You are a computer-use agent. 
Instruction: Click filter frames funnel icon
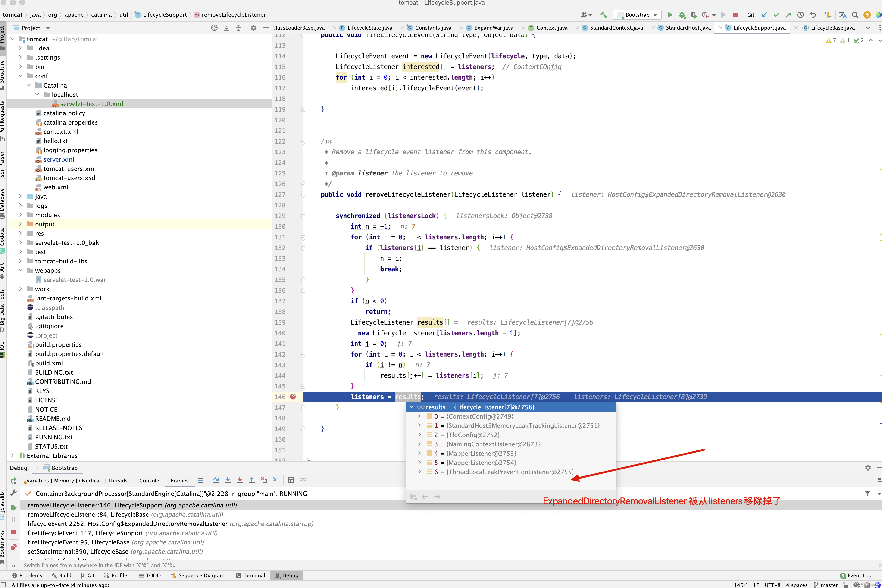(867, 494)
